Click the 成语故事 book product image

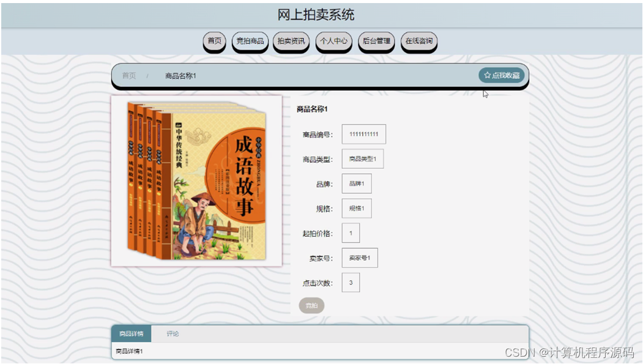[196, 180]
